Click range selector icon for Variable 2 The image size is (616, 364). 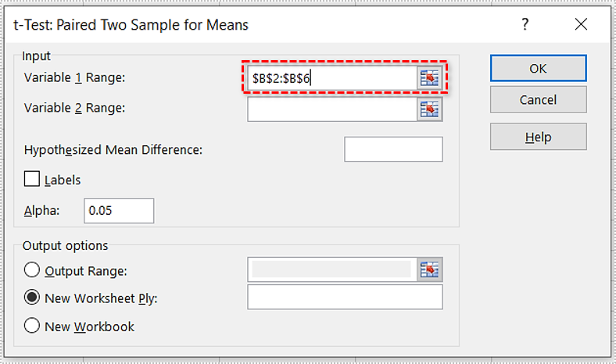[x=430, y=109]
